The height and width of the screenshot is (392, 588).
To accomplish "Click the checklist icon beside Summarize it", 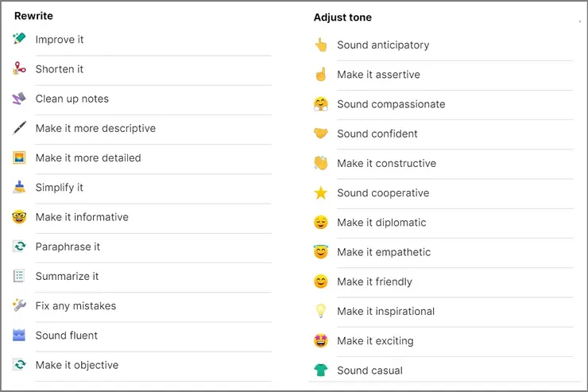I will point(20,276).
